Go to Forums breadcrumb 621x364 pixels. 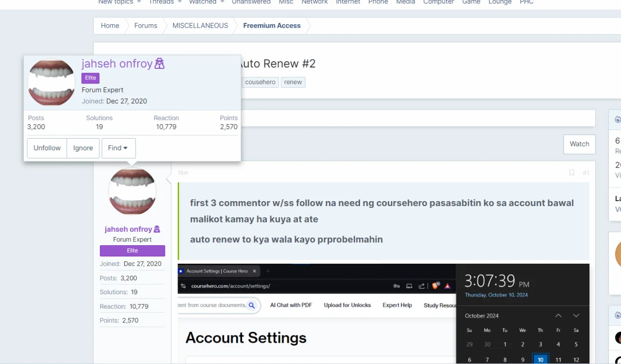[146, 26]
